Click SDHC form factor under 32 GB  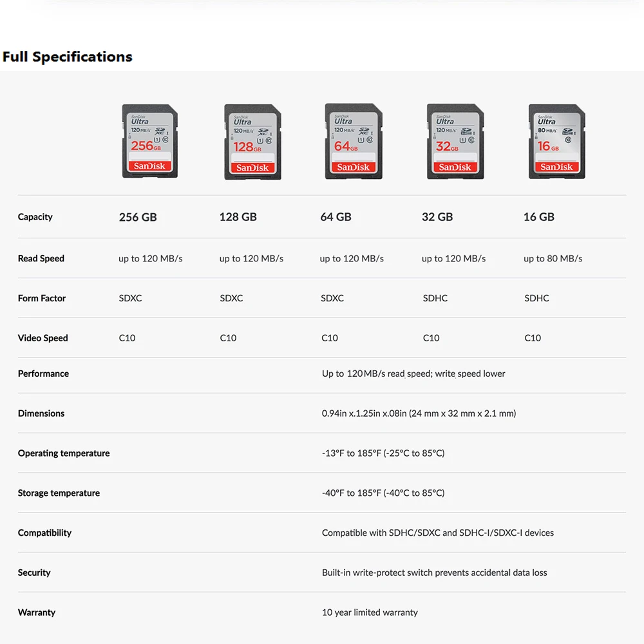(x=435, y=298)
